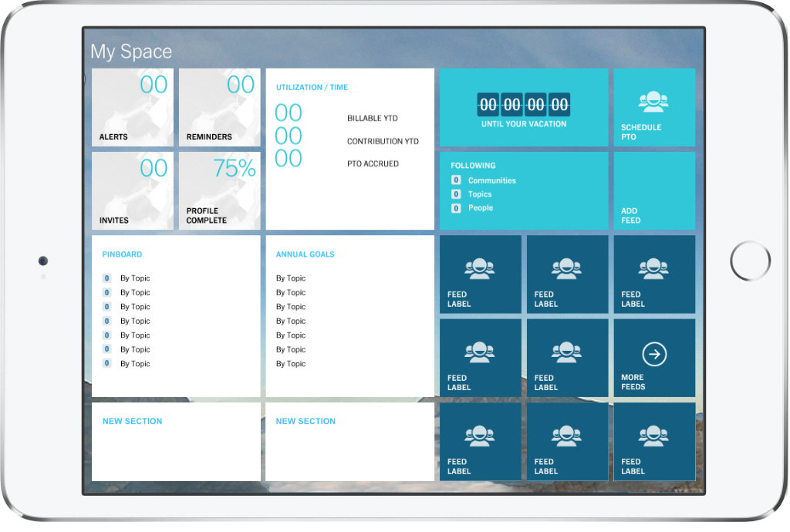The image size is (790, 532).
Task: Click the More Feeds arrow icon
Action: (654, 355)
